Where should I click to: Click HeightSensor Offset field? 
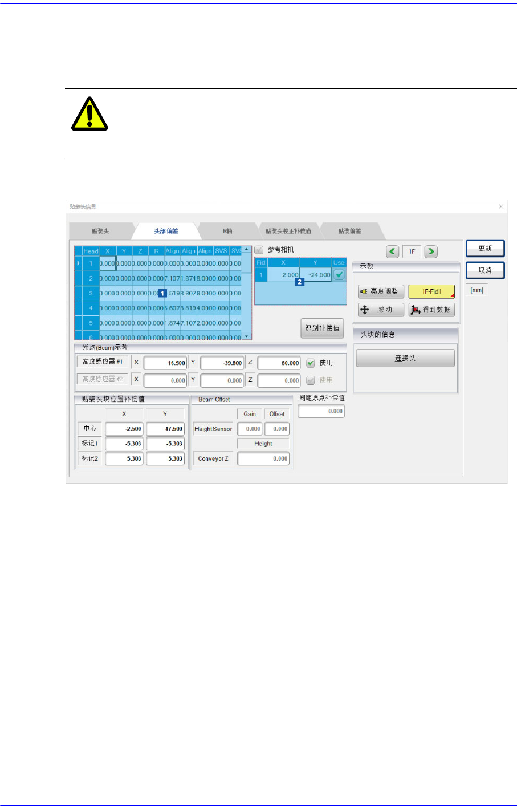(x=277, y=429)
